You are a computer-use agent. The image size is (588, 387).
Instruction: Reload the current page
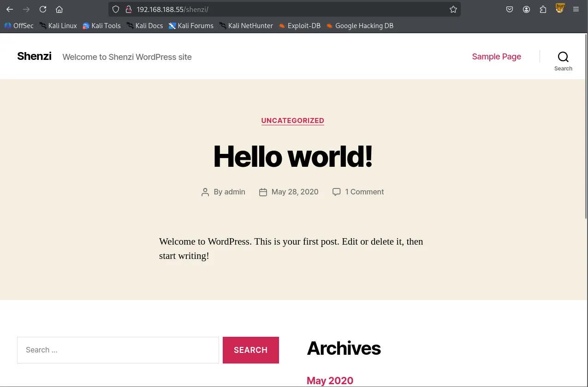[x=43, y=9]
